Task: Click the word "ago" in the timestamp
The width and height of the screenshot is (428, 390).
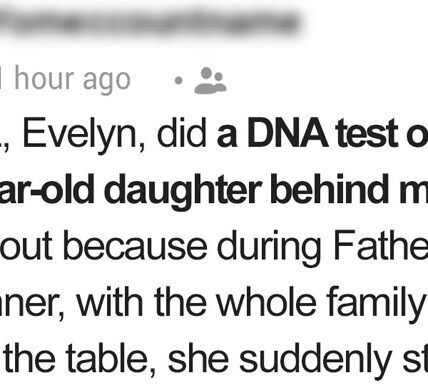Action: (x=106, y=81)
